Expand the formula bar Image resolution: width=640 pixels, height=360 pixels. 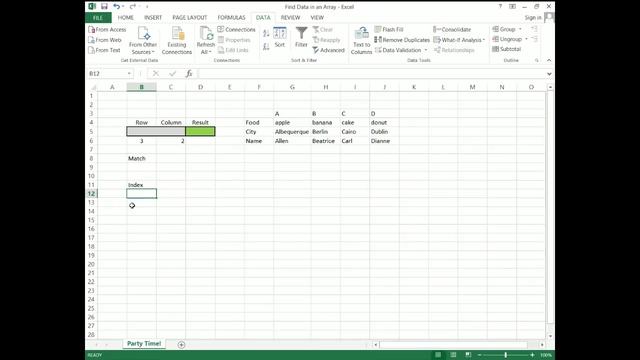tap(549, 73)
